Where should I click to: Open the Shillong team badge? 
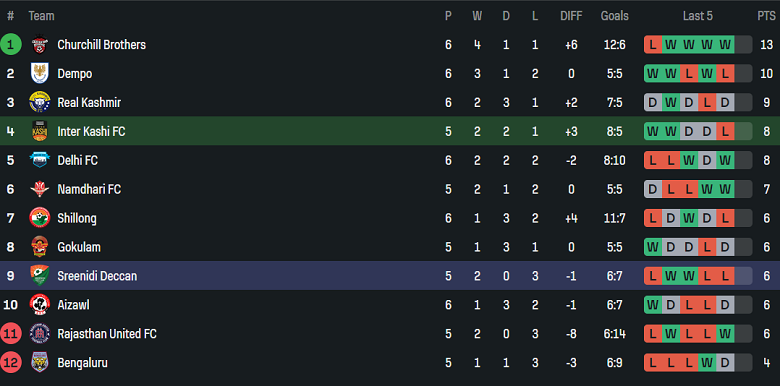39,218
